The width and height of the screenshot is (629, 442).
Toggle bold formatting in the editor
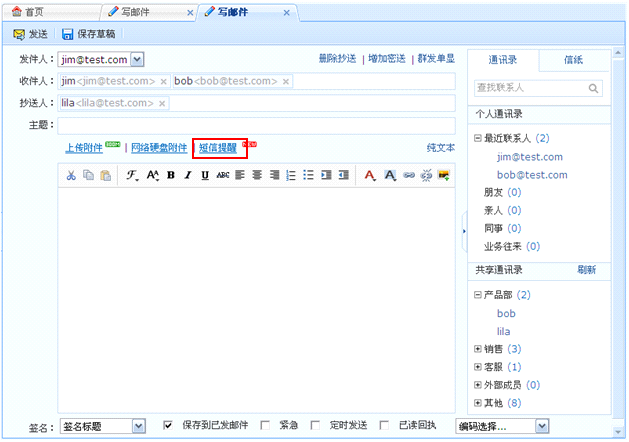pyautogui.click(x=171, y=175)
